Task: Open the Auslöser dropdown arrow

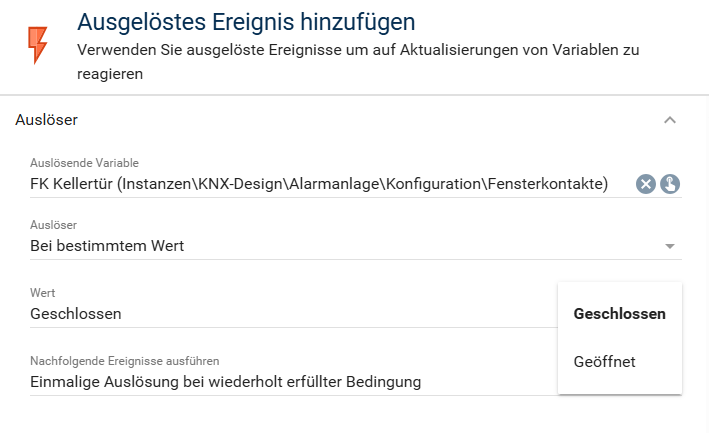Action: 670,246
